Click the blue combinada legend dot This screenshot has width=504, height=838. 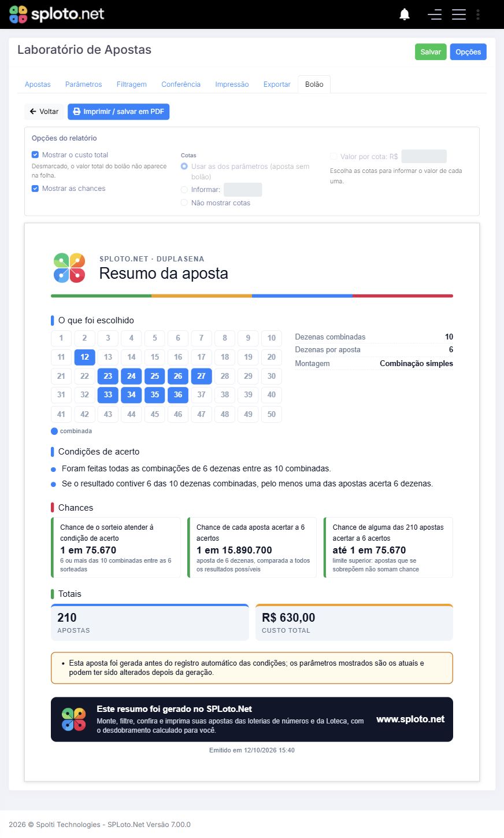(x=54, y=431)
